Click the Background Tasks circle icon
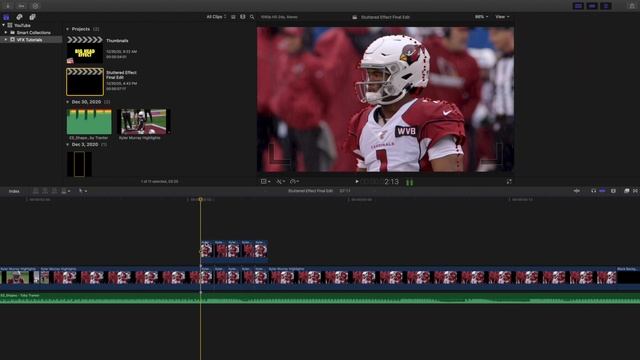 pyautogui.click(x=36, y=6)
